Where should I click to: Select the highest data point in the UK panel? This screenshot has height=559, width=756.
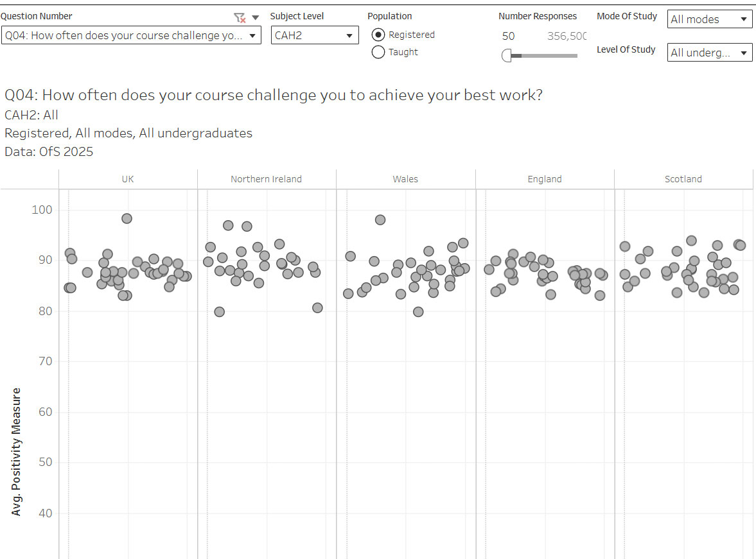point(126,218)
